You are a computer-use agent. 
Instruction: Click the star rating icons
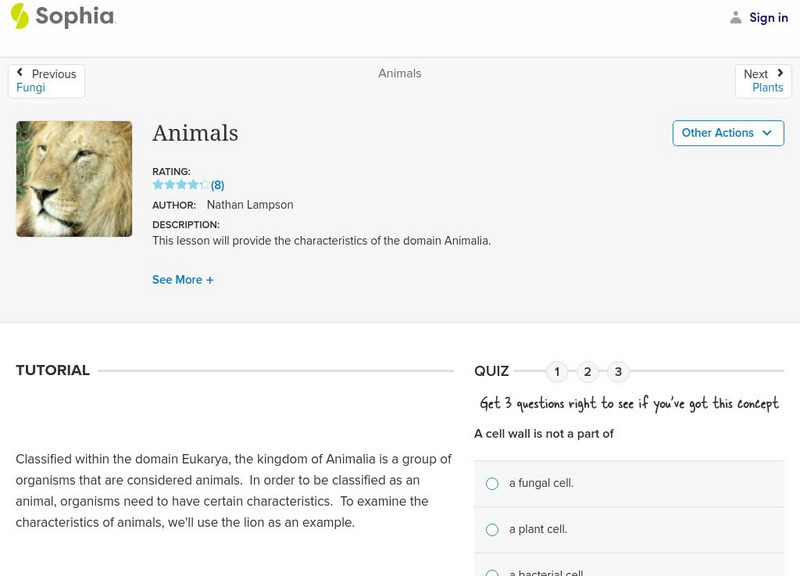[180, 185]
